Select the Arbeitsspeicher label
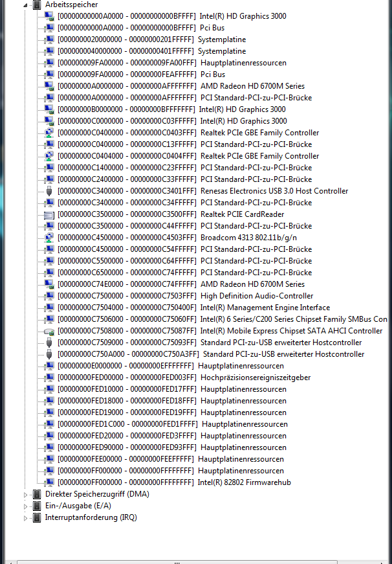Image resolution: width=392 pixels, height=564 pixels. [x=71, y=5]
